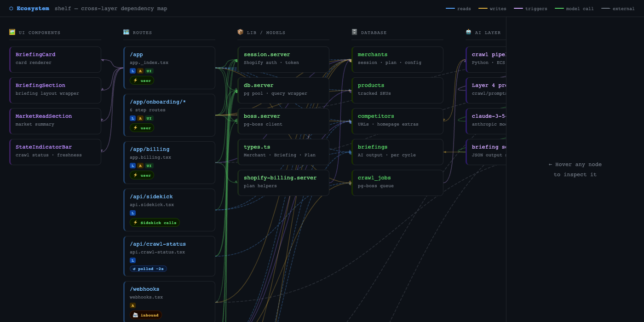Select the types.ts lib node
The height and width of the screenshot is (322, 644).
[283, 152]
